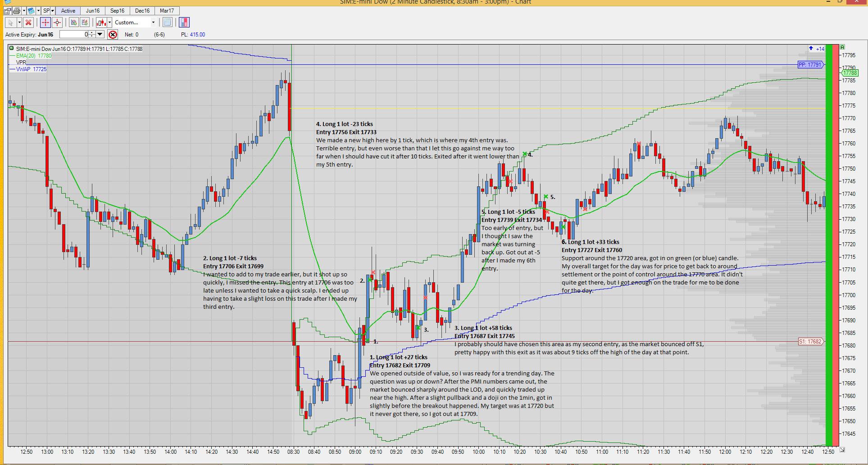
Task: Toggle the red crosshair cursor tool
Action: tap(45, 23)
